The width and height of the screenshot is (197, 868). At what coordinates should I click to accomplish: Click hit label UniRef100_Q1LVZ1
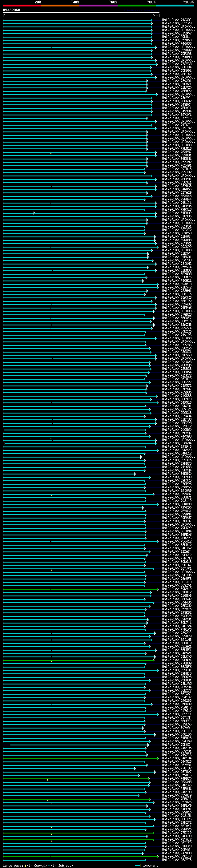click(177, 84)
